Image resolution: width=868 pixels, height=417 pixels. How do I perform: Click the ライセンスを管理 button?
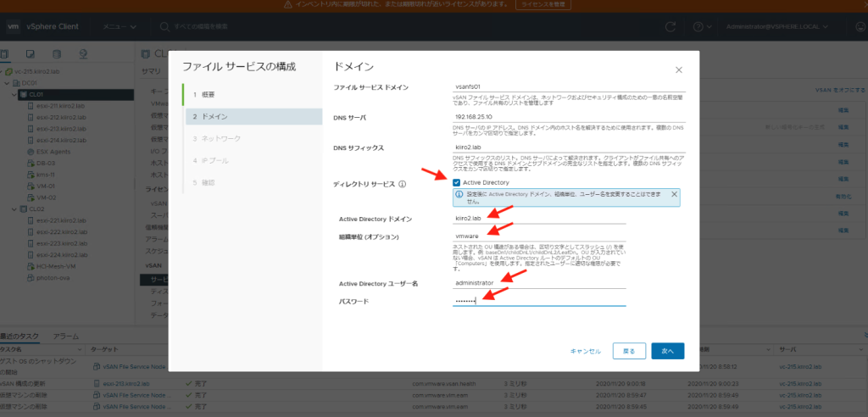(x=543, y=4)
